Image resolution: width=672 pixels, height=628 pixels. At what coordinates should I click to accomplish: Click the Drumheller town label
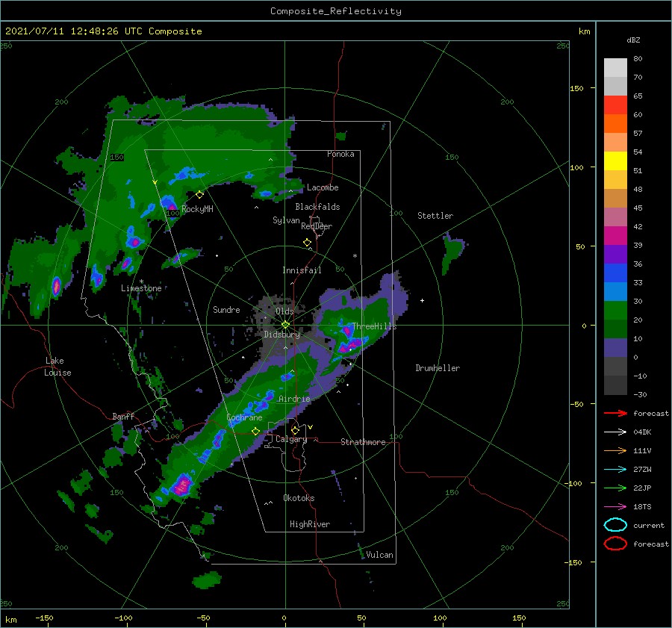click(x=438, y=368)
